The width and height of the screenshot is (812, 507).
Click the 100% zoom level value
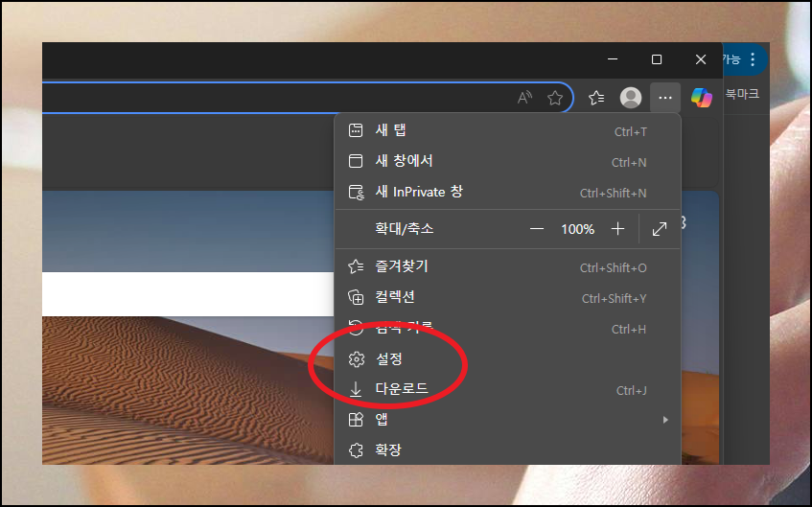577,229
